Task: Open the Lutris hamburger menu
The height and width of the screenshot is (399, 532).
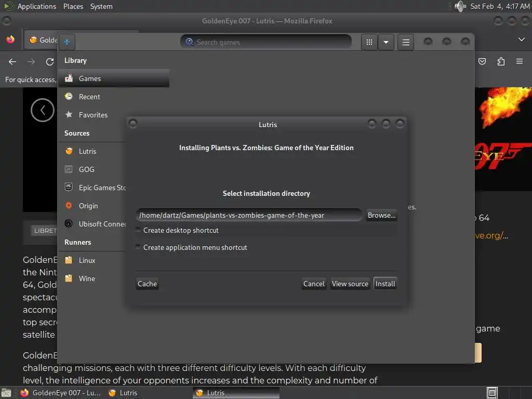Action: click(405, 42)
